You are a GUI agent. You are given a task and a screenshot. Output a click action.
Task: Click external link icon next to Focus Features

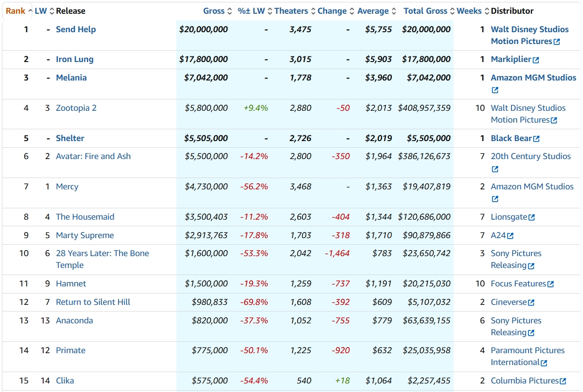(x=550, y=285)
